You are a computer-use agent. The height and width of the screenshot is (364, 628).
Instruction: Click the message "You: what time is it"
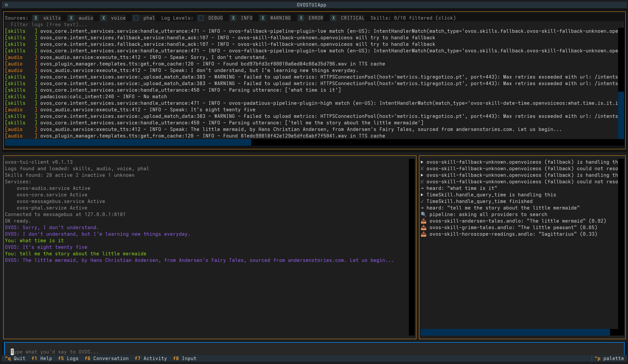point(34,241)
